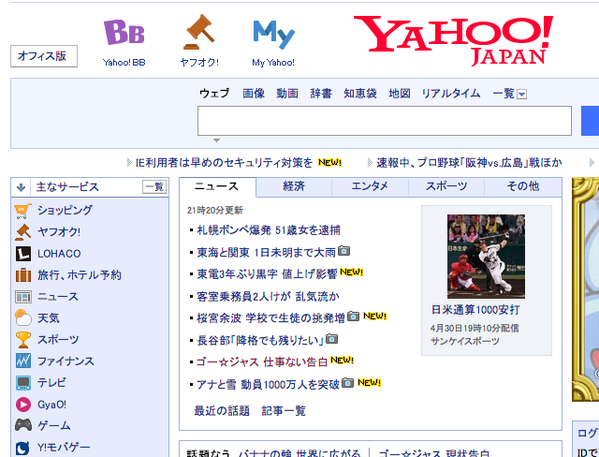Click the オフィス版 button
The height and width of the screenshot is (457, 599).
(x=44, y=56)
